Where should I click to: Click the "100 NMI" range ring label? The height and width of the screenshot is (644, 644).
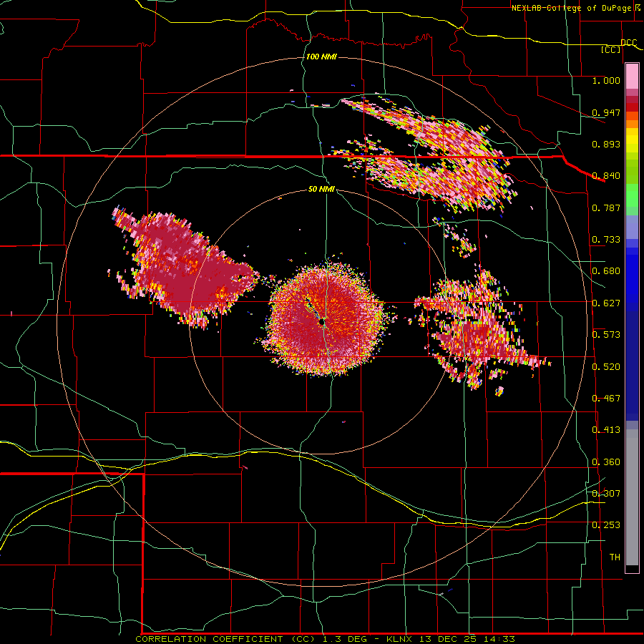click(321, 57)
